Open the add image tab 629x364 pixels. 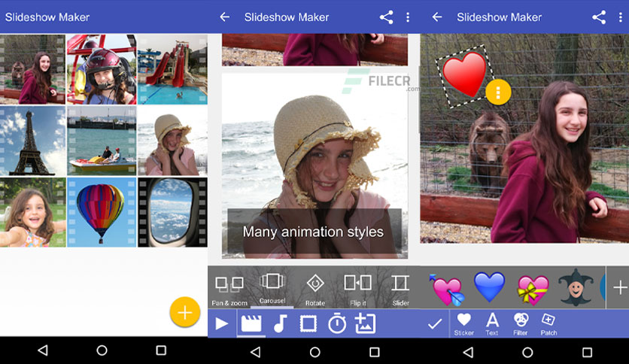coord(366,323)
